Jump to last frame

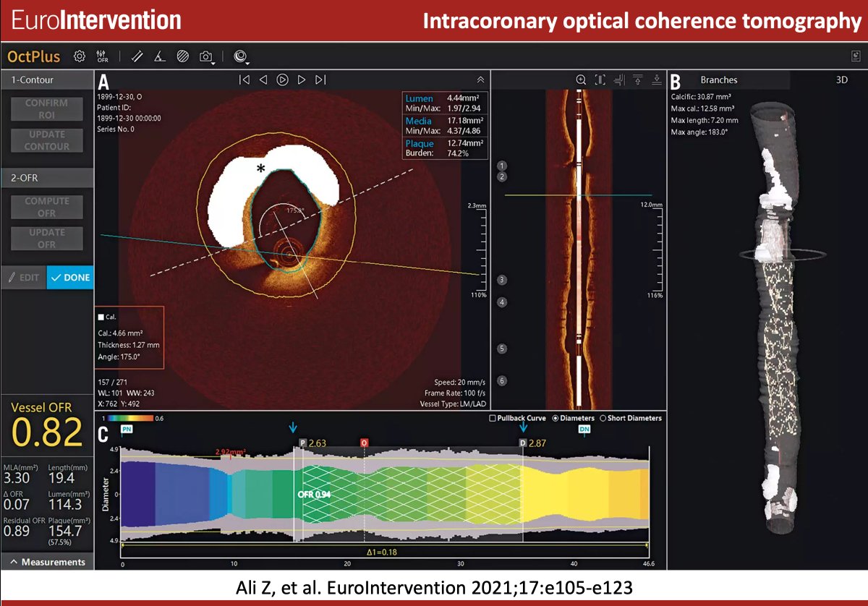(x=321, y=80)
